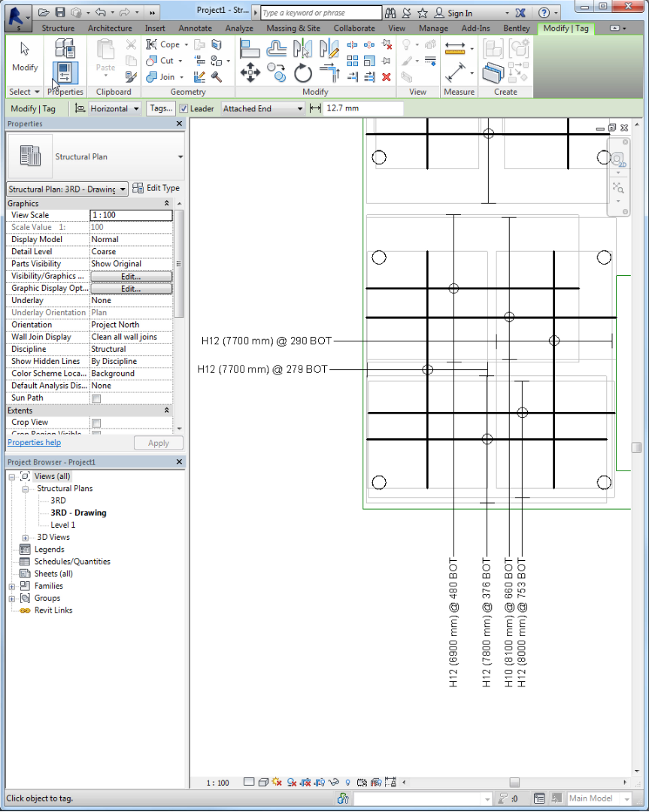Open the Structural Plan: 3RD - Drawing dropdown
The image size is (649, 812).
67,189
